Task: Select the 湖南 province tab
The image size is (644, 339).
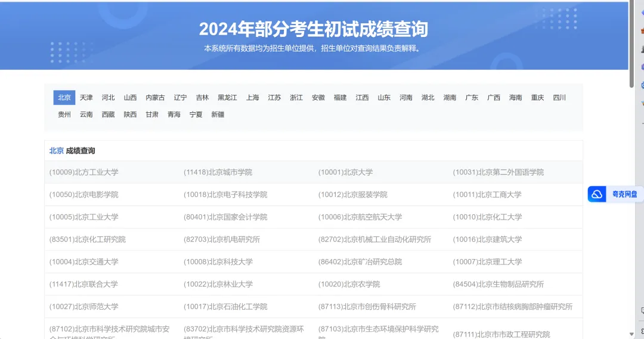Action: [450, 97]
